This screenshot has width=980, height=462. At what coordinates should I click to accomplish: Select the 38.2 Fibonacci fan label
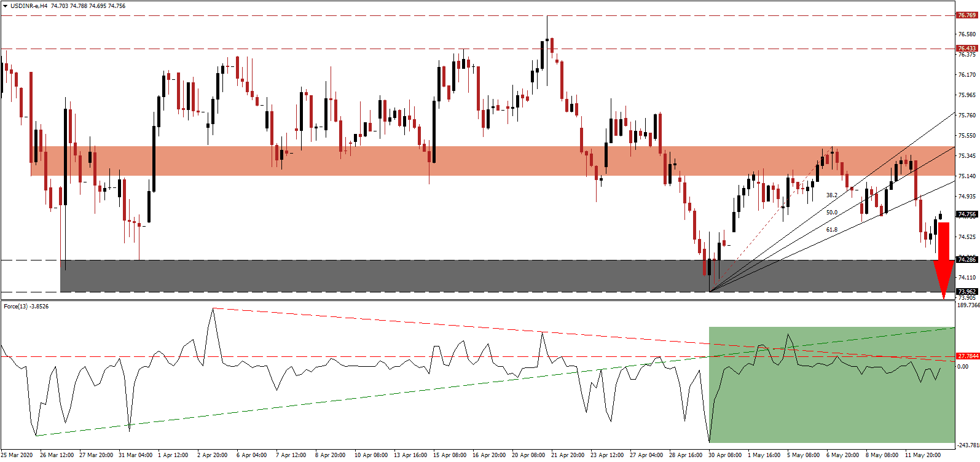[831, 195]
